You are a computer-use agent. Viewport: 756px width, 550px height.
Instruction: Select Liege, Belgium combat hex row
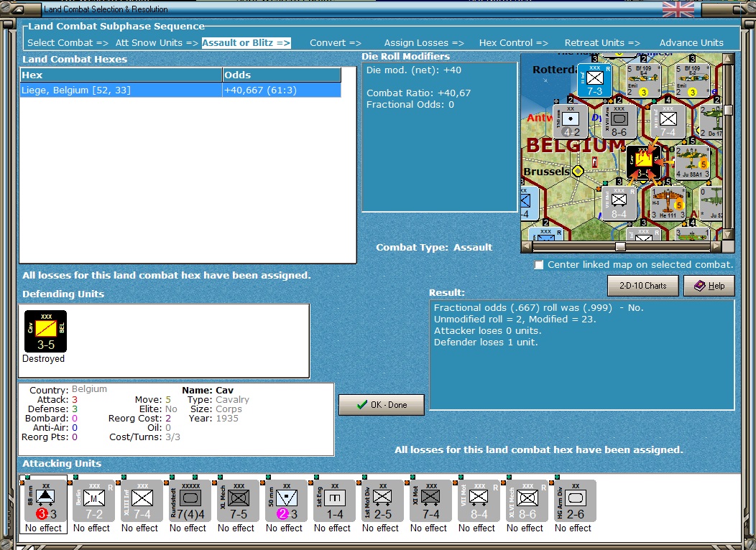click(x=180, y=90)
